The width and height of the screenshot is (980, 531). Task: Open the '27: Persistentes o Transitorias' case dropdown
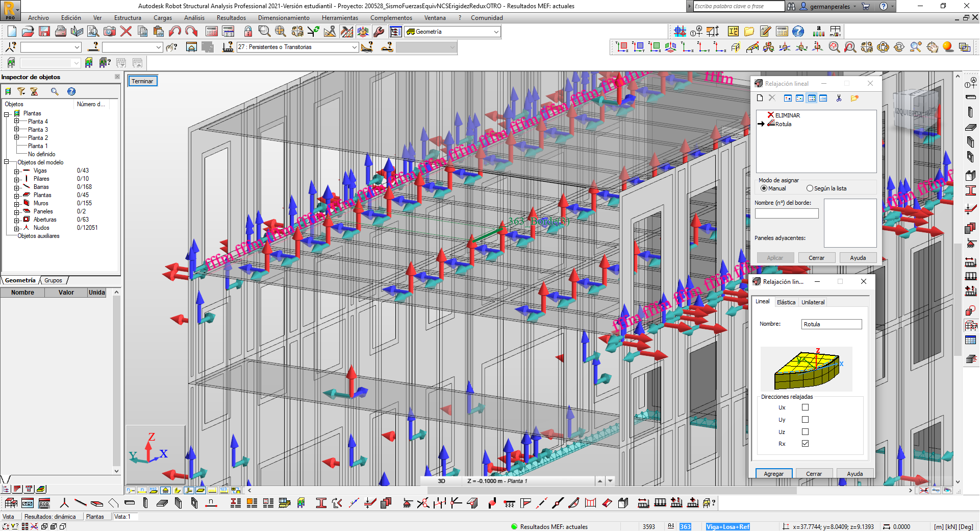click(354, 47)
